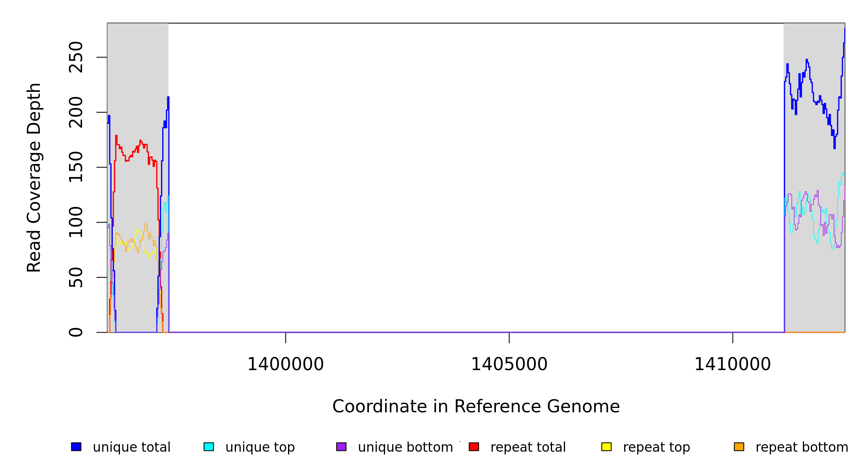Screen dimensions: 868x473
Task: Click the 250 y-axis tick label
Action: pos(76,57)
